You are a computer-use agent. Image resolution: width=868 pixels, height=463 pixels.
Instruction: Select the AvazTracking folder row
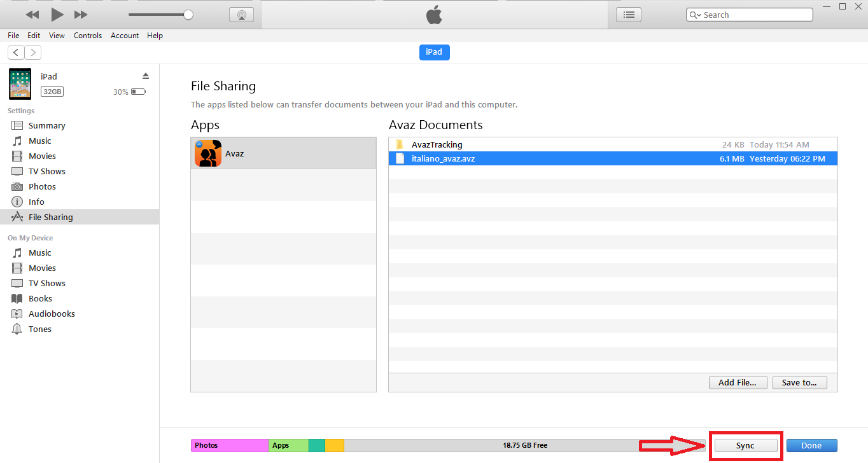[x=613, y=144]
